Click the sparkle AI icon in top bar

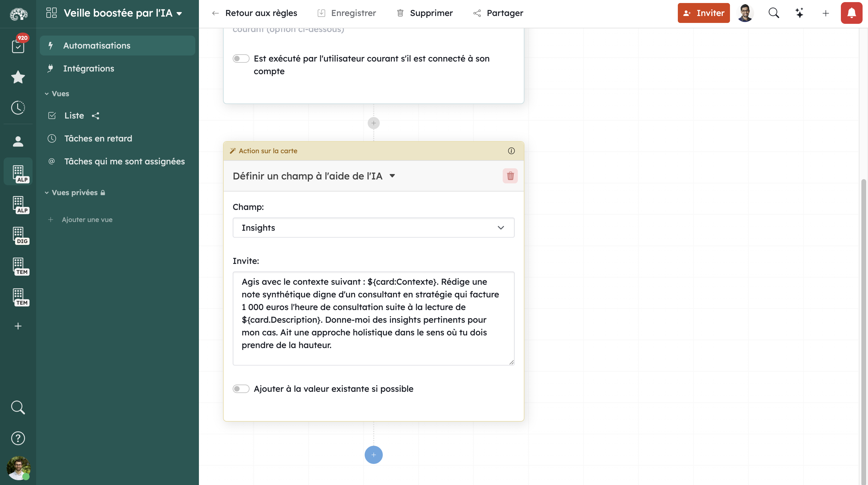click(799, 13)
